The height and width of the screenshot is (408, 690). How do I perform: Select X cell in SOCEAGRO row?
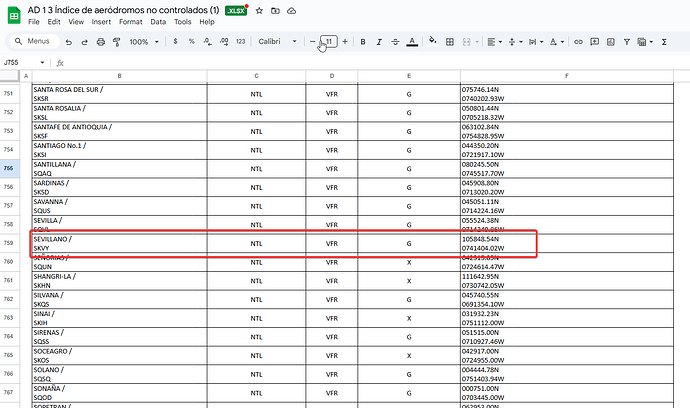(409, 356)
